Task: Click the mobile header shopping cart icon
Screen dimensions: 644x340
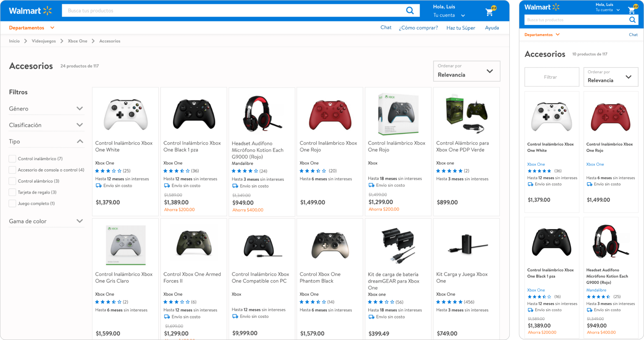Action: pos(632,10)
